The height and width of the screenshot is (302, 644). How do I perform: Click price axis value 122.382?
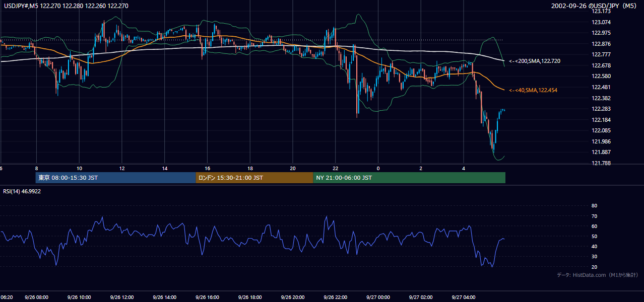tap(601, 98)
